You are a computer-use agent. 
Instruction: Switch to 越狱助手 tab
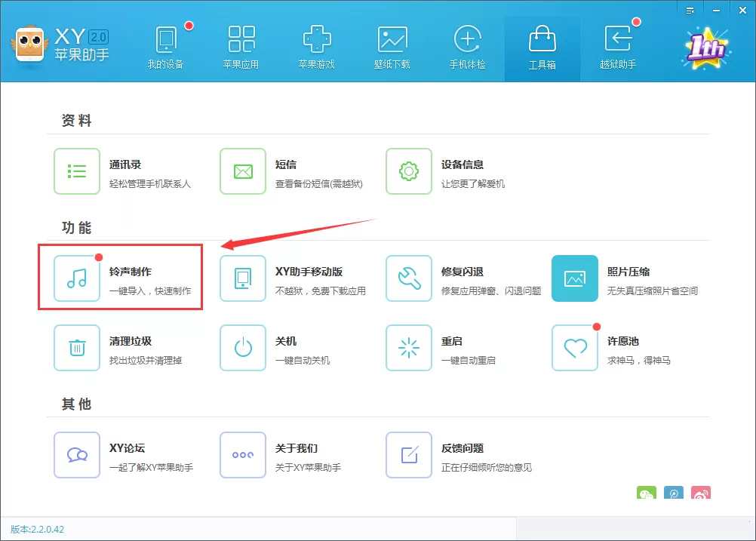pos(618,48)
